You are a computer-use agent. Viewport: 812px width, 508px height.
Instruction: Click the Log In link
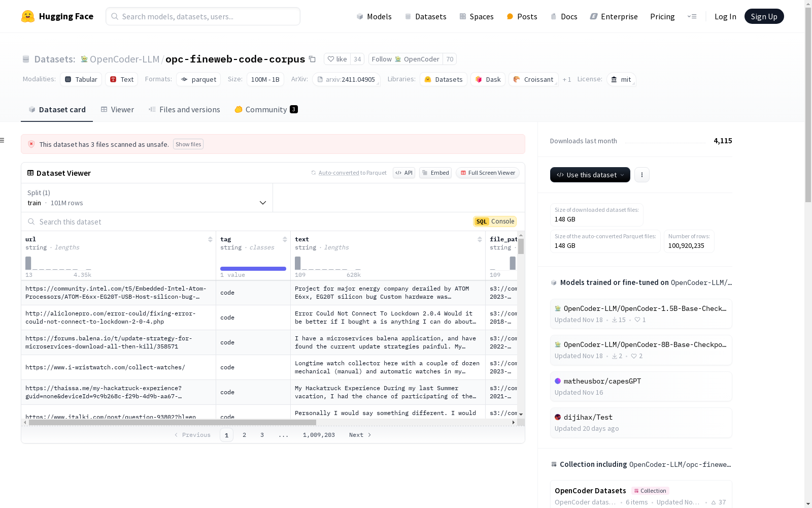725,16
